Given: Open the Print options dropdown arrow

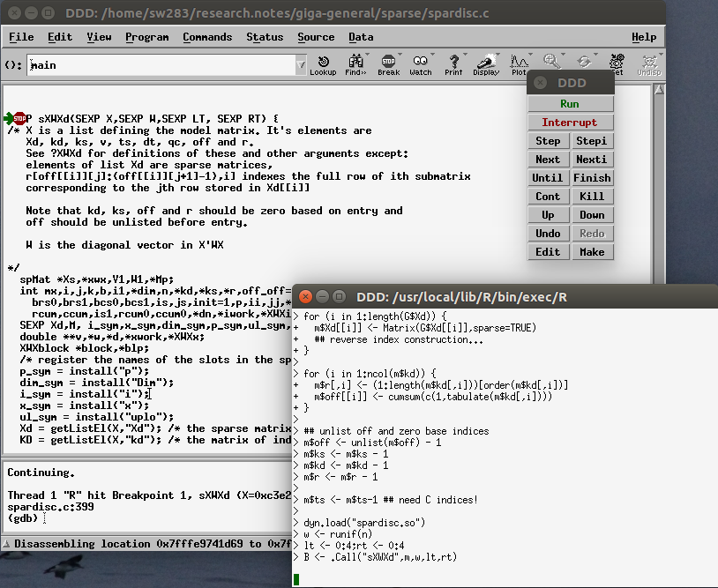Looking at the screenshot, I should (465, 55).
